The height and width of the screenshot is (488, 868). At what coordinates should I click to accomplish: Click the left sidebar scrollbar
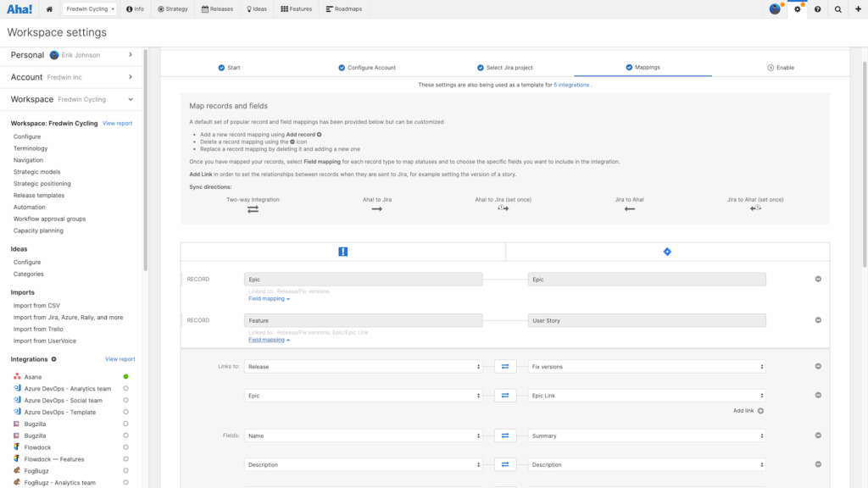pyautogui.click(x=146, y=160)
